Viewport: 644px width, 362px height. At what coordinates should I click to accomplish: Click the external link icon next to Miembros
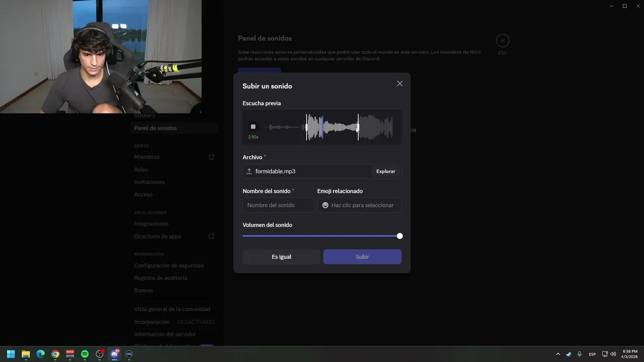point(212,157)
